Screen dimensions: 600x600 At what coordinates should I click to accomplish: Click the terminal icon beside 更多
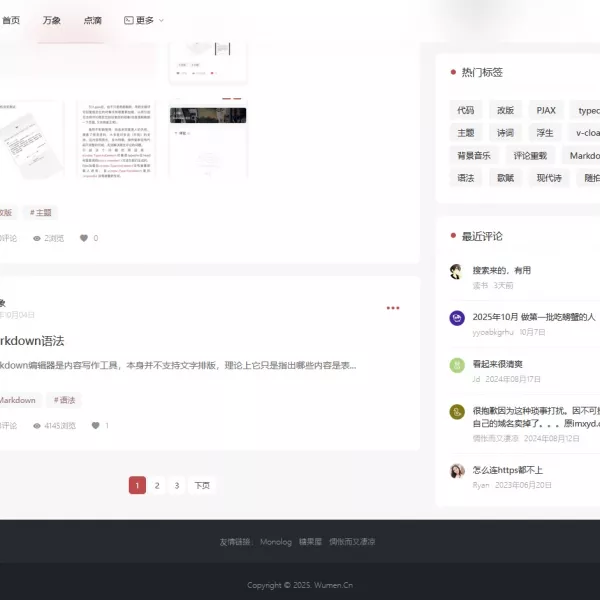[x=129, y=20]
